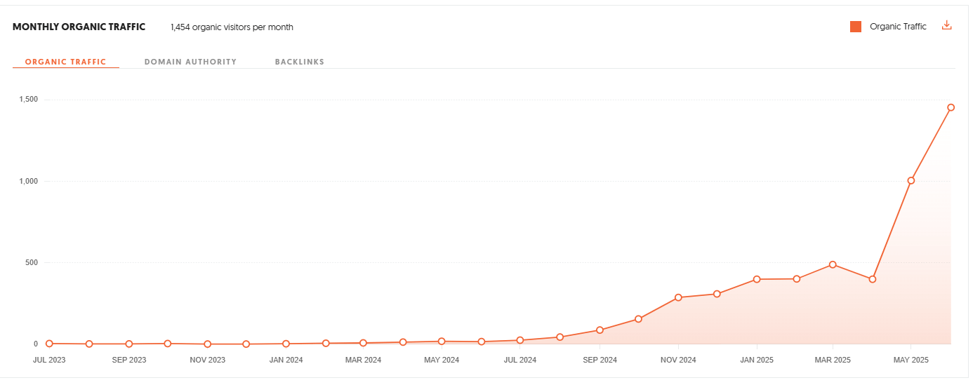Screen dimensions: 980x385
Task: Click the MAR 2024 axis label
Action: pyautogui.click(x=363, y=360)
